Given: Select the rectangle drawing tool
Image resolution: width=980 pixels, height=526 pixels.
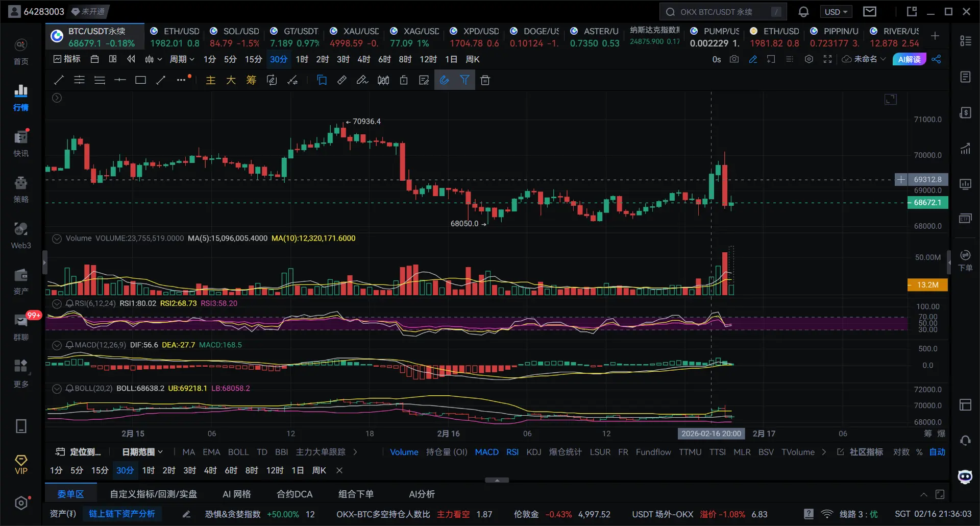Looking at the screenshot, I should click(x=140, y=80).
